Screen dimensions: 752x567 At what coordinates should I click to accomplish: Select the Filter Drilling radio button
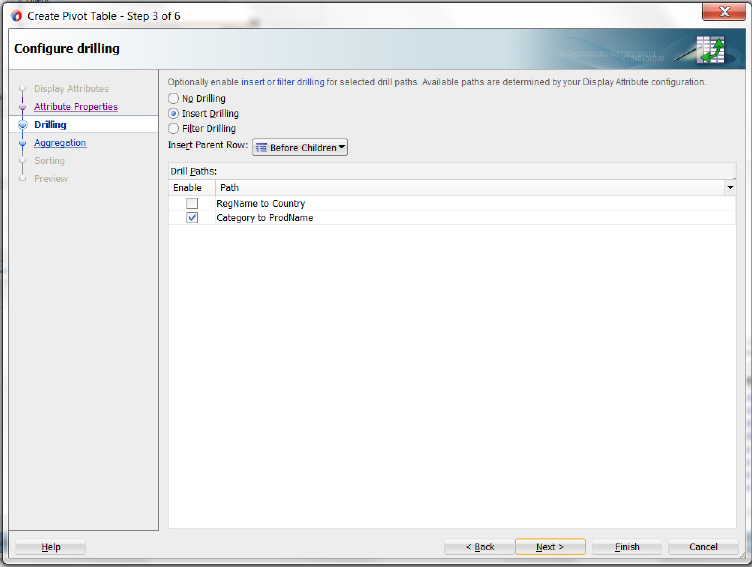tap(173, 129)
